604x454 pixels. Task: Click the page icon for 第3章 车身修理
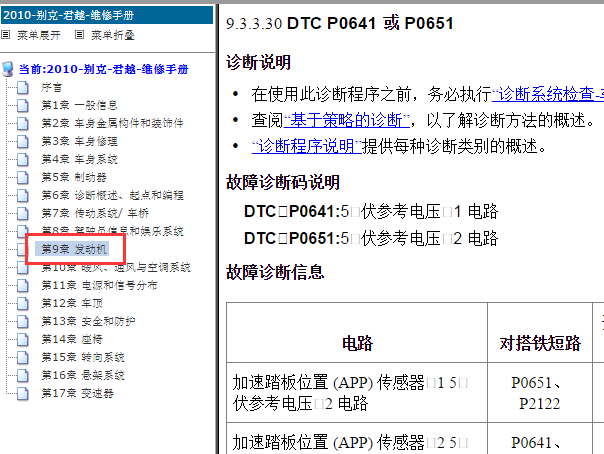[x=23, y=141]
